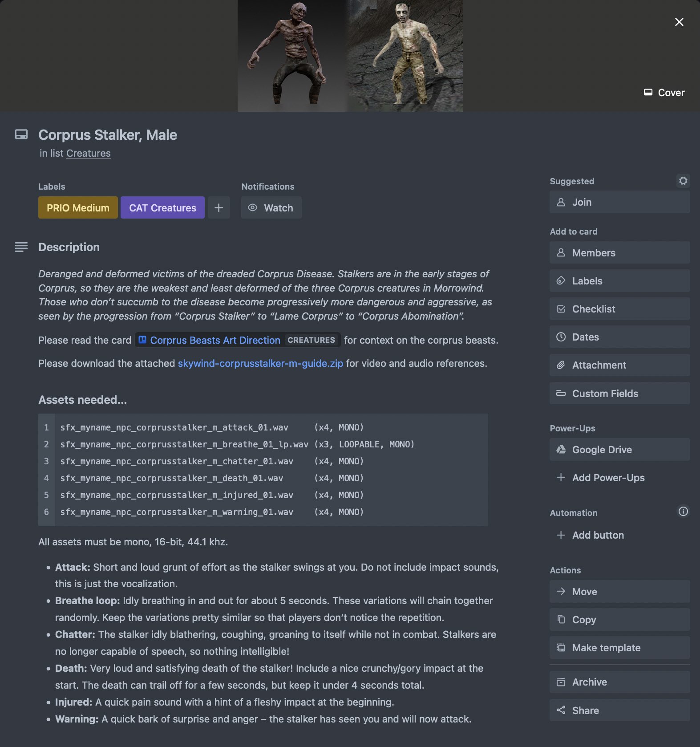
Task: Select the PRIO Medium label
Action: 78,208
